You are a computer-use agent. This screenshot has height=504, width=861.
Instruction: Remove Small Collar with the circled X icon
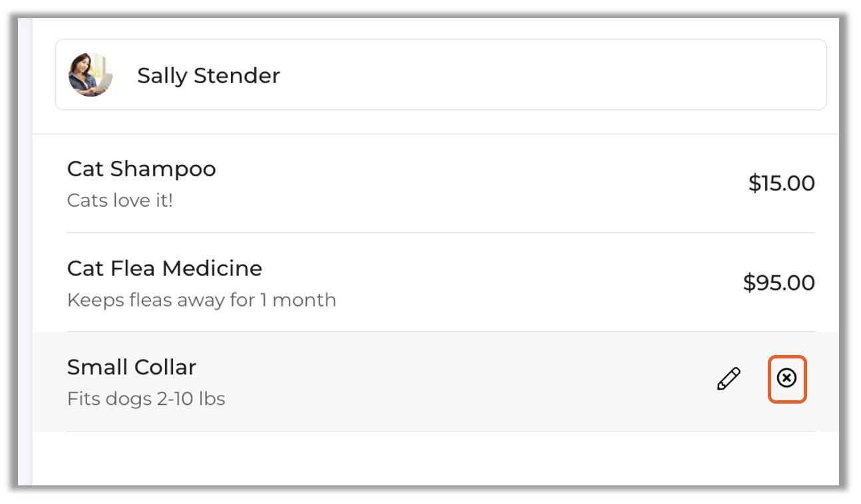[x=786, y=379]
